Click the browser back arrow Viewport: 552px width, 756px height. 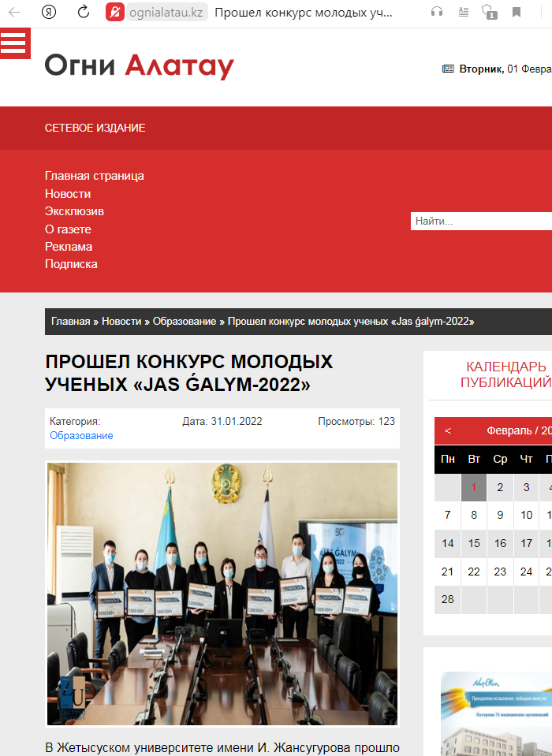[14, 12]
